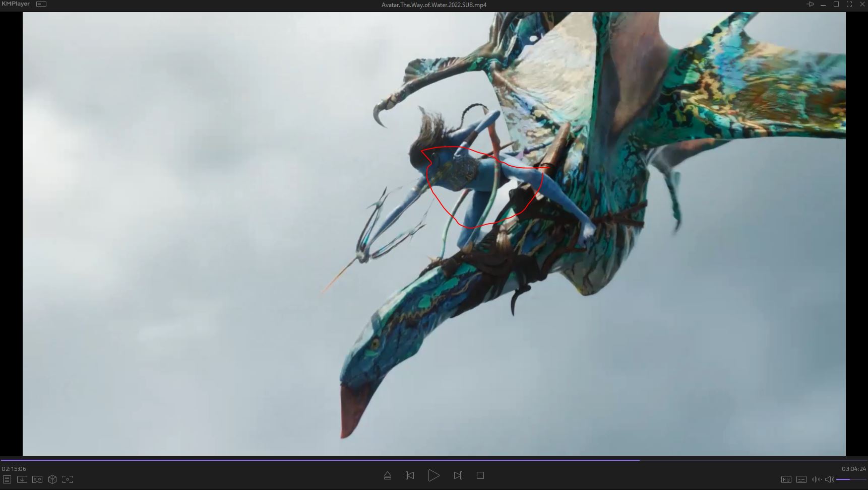Skip to previous track
The image size is (868, 490).
[x=410, y=475]
